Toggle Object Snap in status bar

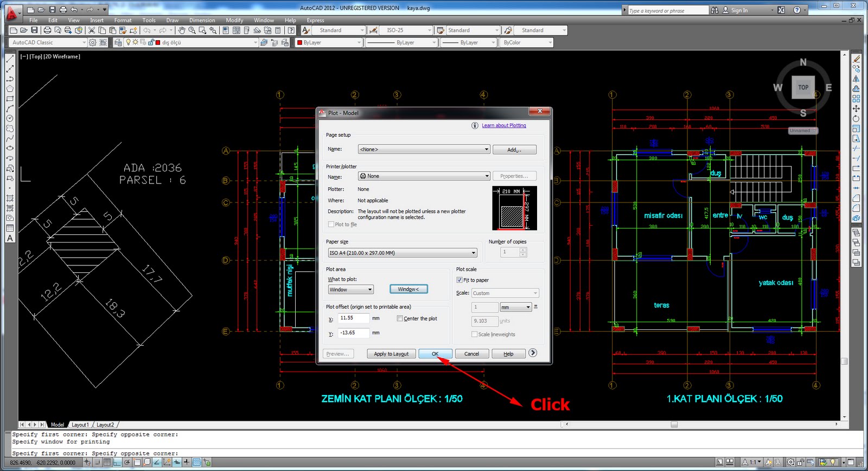coord(137,462)
